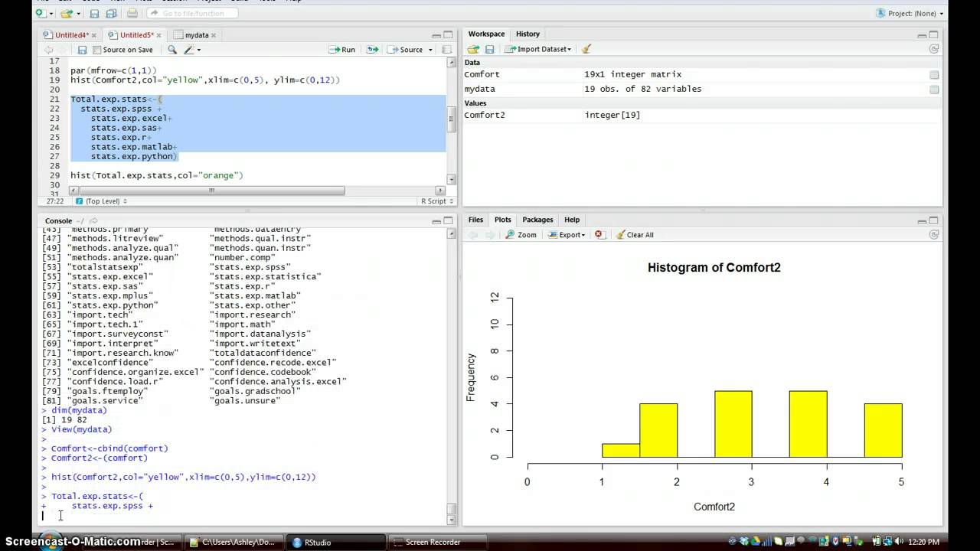Switch to Files tab
Image resolution: width=980 pixels, height=551 pixels.
click(x=475, y=220)
